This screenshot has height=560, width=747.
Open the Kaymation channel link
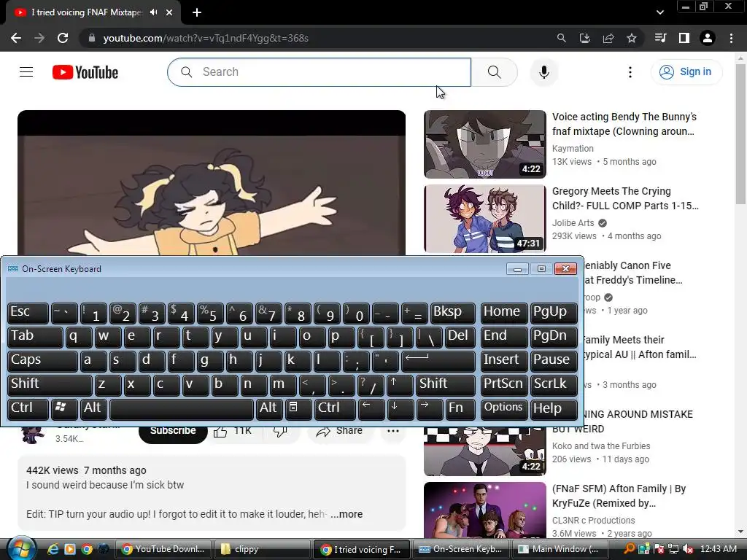(x=573, y=149)
